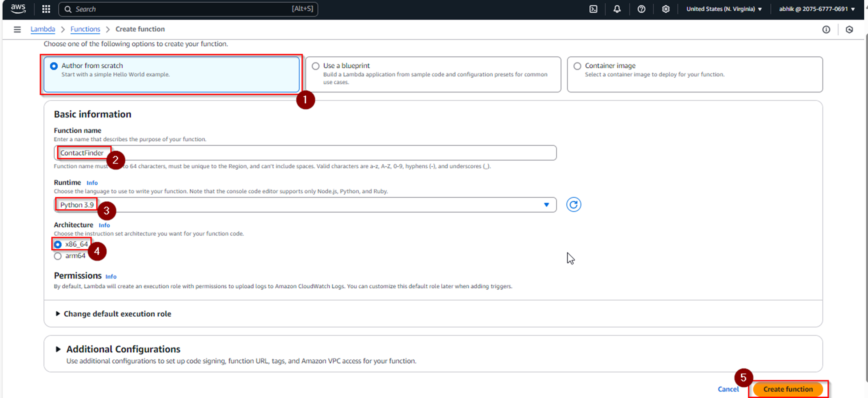Open the notifications bell

coord(617,9)
